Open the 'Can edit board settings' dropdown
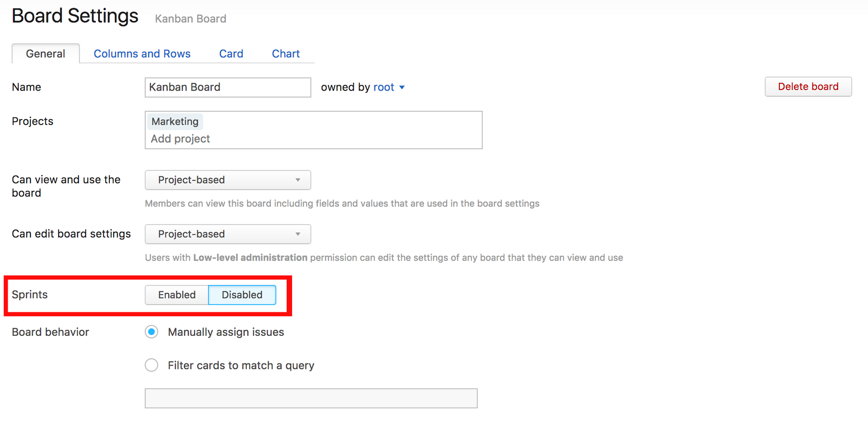The width and height of the screenshot is (868, 425). point(228,234)
